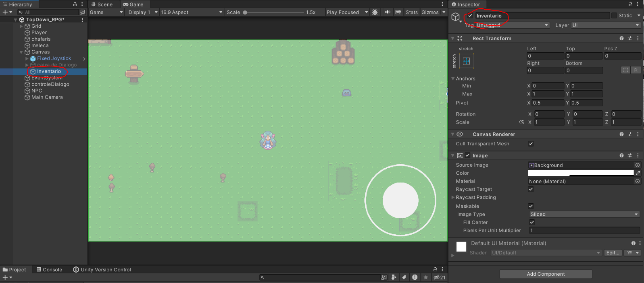Screen dimensions: 644x283
Task: Toggle the Inventario active checkbox
Action: click(x=470, y=16)
